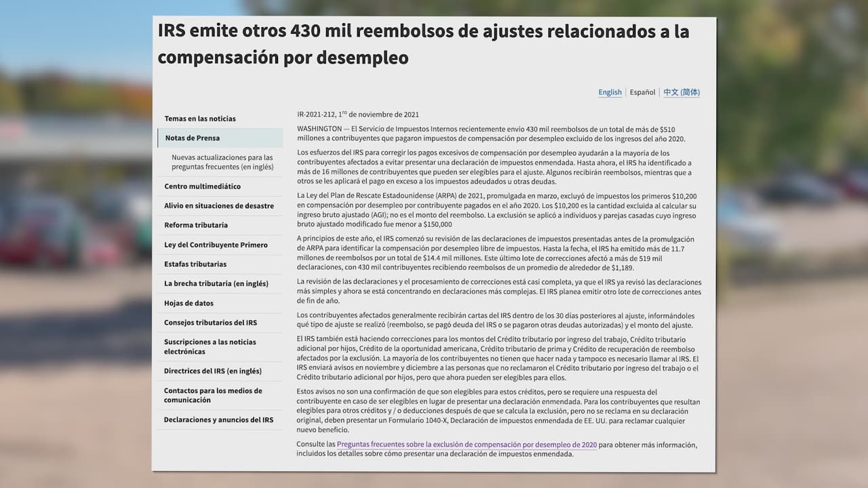Viewport: 868px width, 488px height.
Task: Open Preguntas frecuentes sobre exclusión de compensación link
Action: point(467,445)
